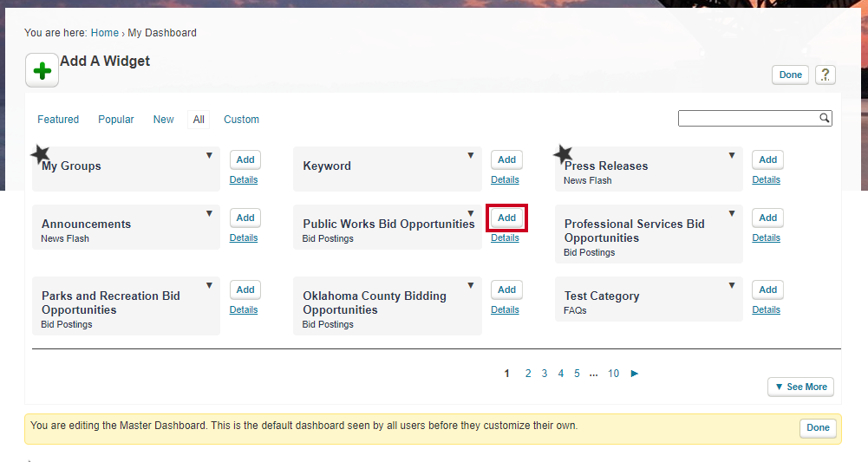This screenshot has width=868, height=462.
Task: View Details for Press Releases
Action: tap(767, 179)
